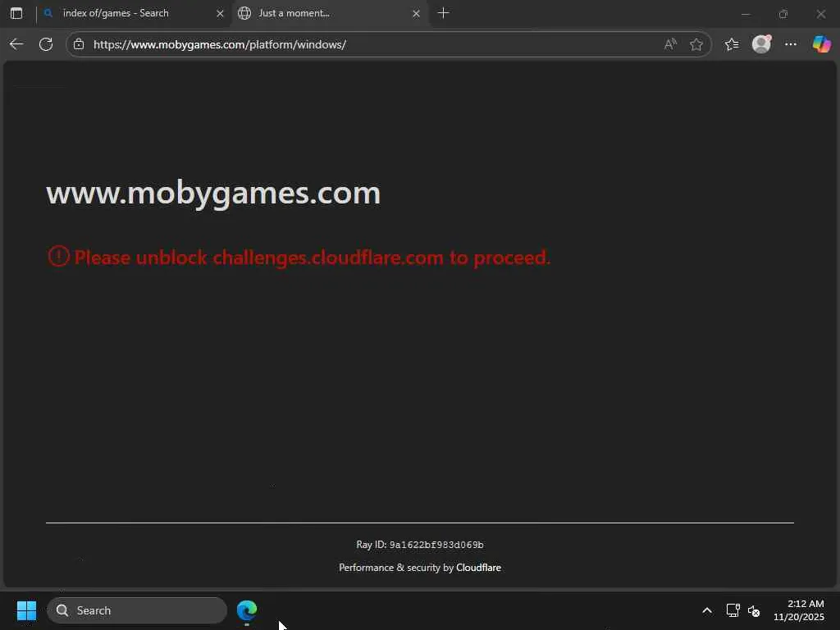Screen dimensions: 840x630
Task: Open the Favorites list icon
Action: point(732,44)
